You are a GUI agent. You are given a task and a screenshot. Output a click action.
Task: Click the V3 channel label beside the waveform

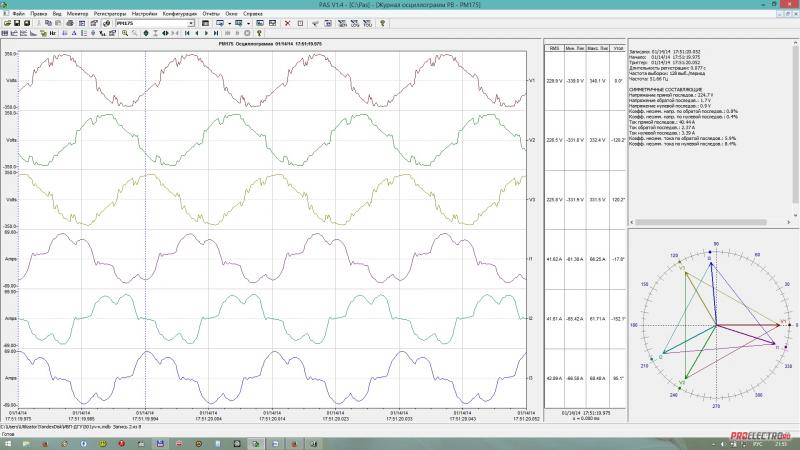pyautogui.click(x=532, y=199)
